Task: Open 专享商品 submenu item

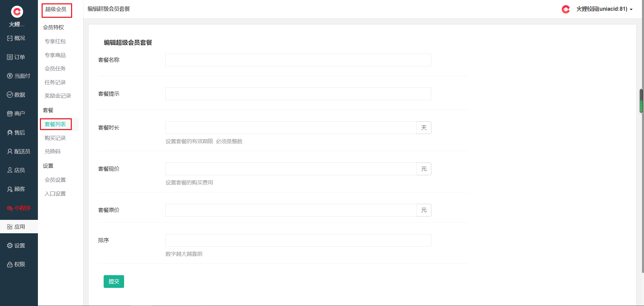Action: coord(55,55)
